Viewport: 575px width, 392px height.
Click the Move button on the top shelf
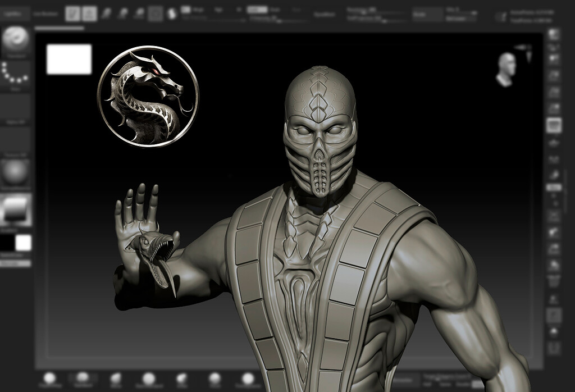click(106, 11)
